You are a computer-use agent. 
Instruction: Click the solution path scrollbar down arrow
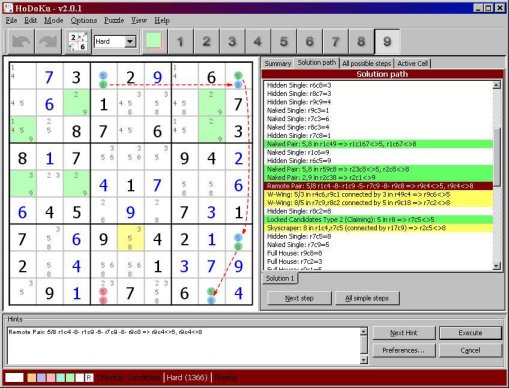(x=496, y=266)
